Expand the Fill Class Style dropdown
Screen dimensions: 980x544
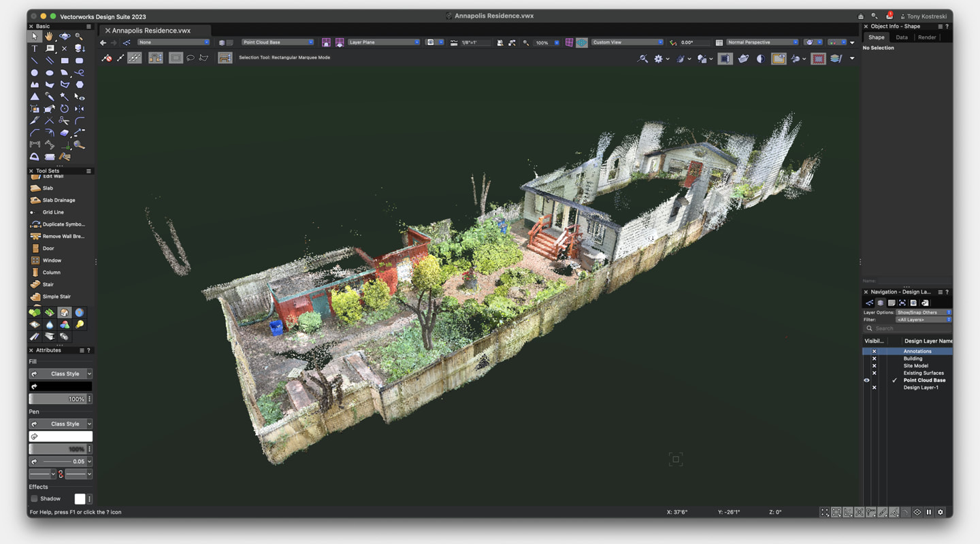61,374
